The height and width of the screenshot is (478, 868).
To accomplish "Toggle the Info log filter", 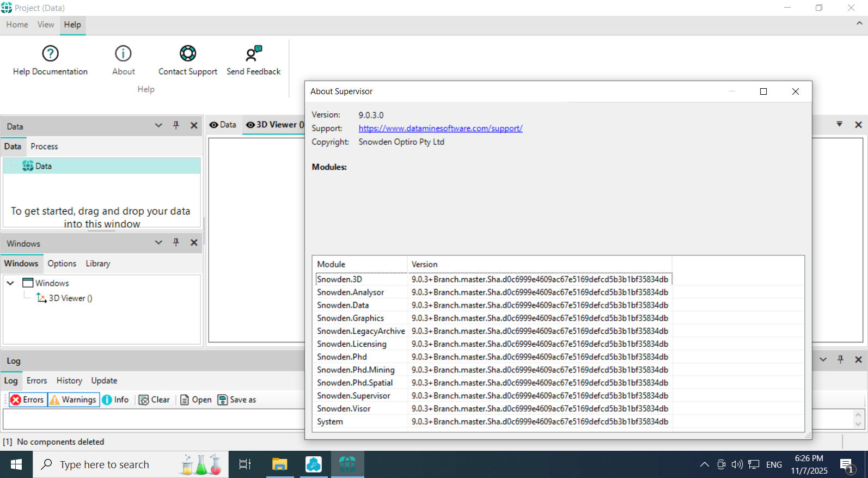I will point(115,400).
